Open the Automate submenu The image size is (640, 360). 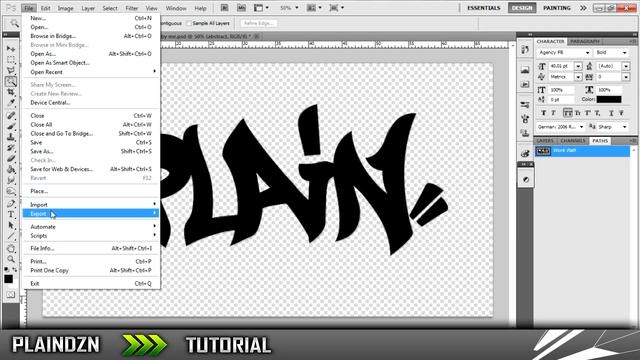91,227
